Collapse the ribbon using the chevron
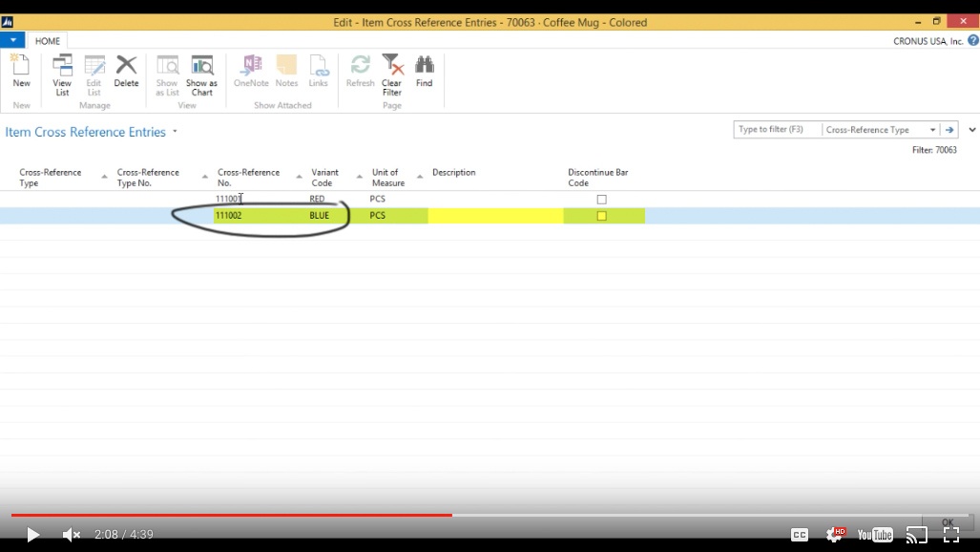Viewport: 980px width, 552px height. (971, 129)
